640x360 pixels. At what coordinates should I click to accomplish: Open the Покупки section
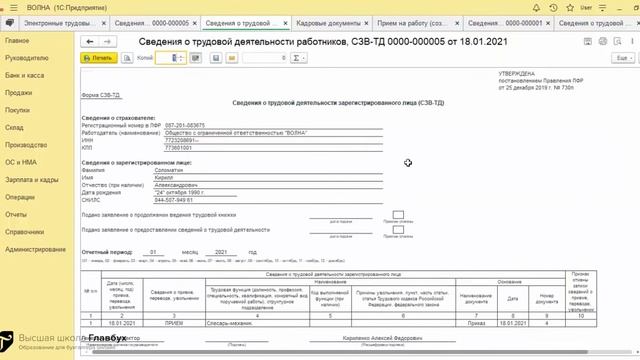tap(17, 110)
